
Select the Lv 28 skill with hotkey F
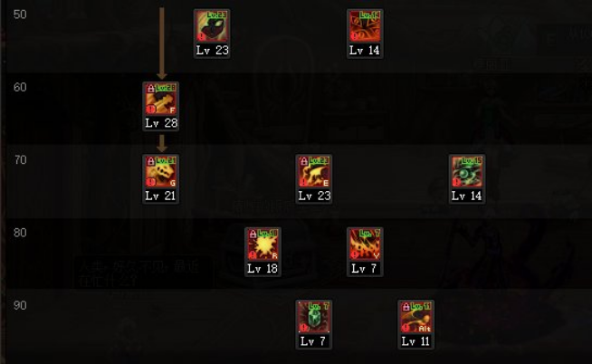pos(161,107)
